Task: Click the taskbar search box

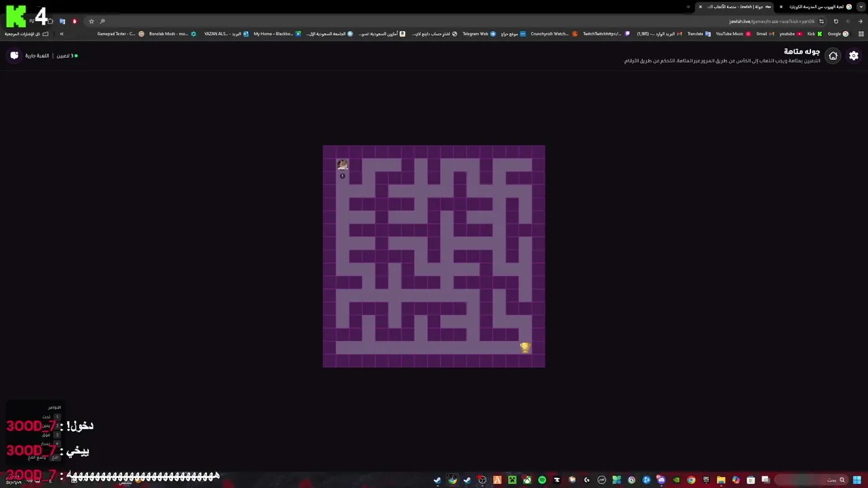Action: click(810, 480)
